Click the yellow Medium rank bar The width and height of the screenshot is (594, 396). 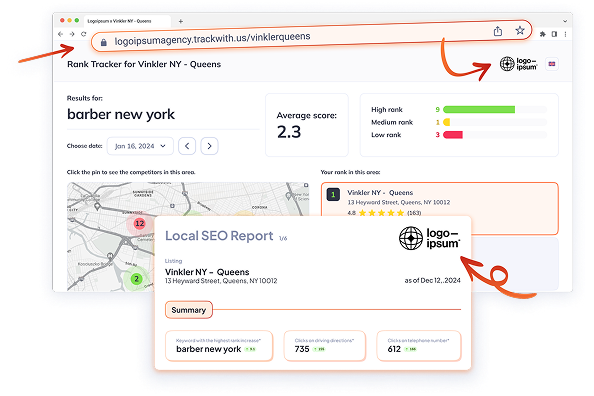(x=447, y=122)
